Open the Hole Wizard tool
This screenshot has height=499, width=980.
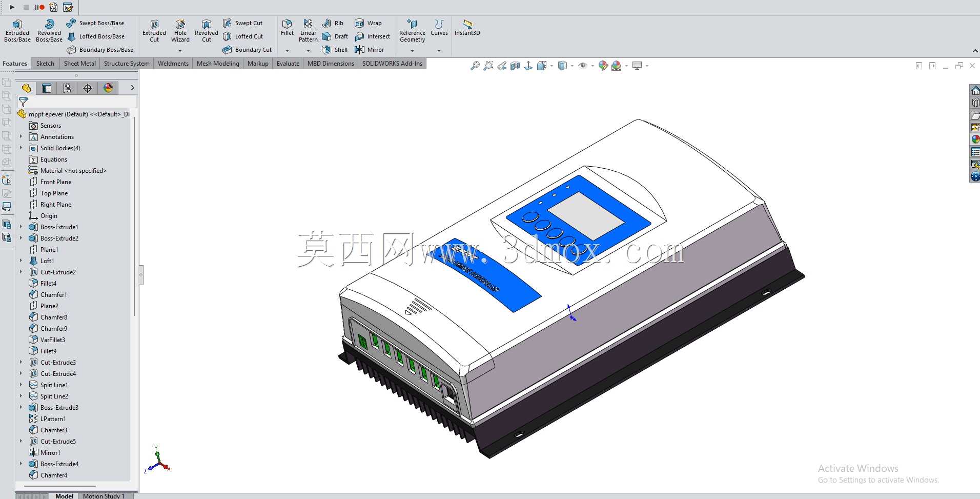point(180,31)
